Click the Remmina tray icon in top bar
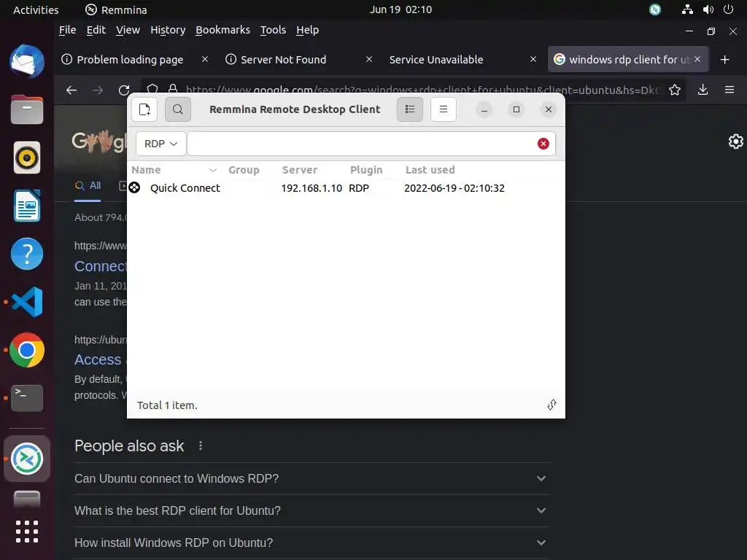Screen dimensions: 747x560 (x=655, y=9)
